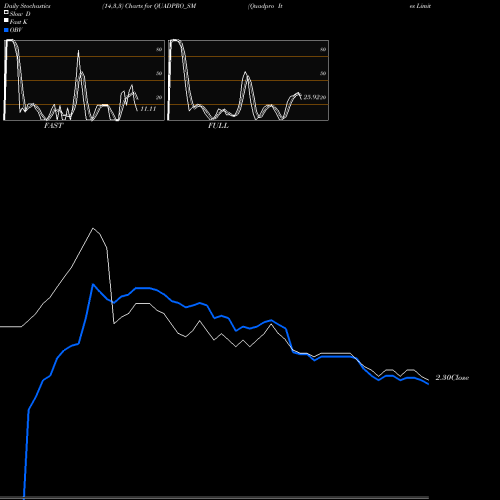Click the Fast K legend swatch
500x500 pixels.
tap(6, 20)
